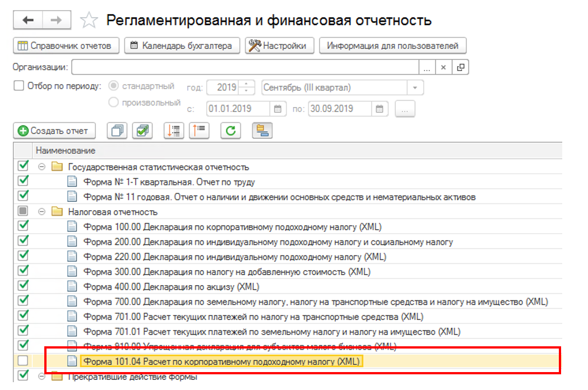Click the check all reports icon
This screenshot has width=588, height=390.
[x=142, y=131]
